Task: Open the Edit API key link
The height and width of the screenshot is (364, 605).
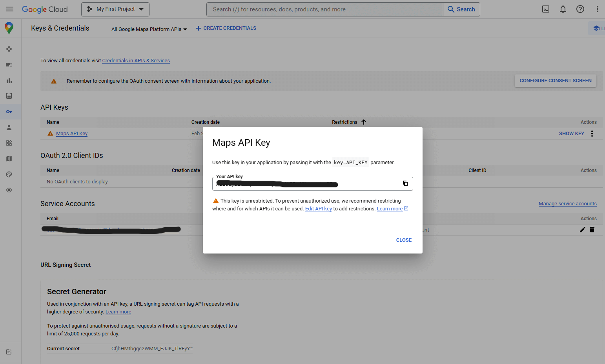Action: coord(318,208)
